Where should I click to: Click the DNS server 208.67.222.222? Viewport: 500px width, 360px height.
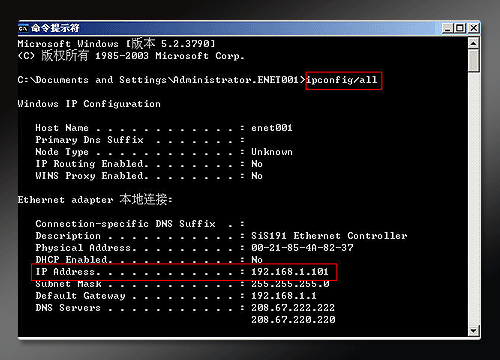point(293,308)
